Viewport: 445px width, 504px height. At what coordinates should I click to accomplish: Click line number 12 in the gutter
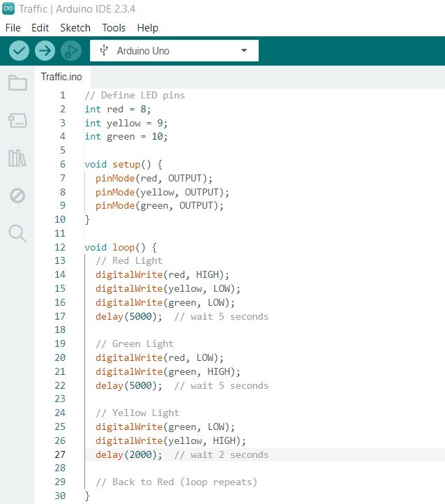(x=60, y=247)
